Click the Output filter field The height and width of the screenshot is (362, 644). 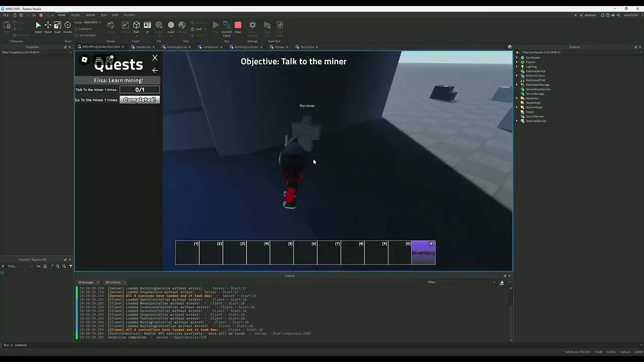point(461,283)
